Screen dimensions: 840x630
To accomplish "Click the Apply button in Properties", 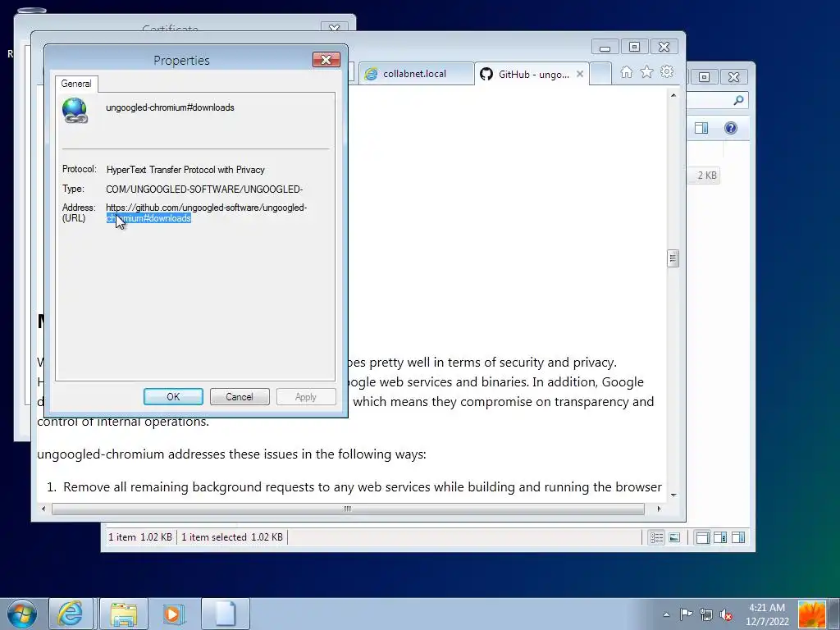I will click(x=306, y=396).
